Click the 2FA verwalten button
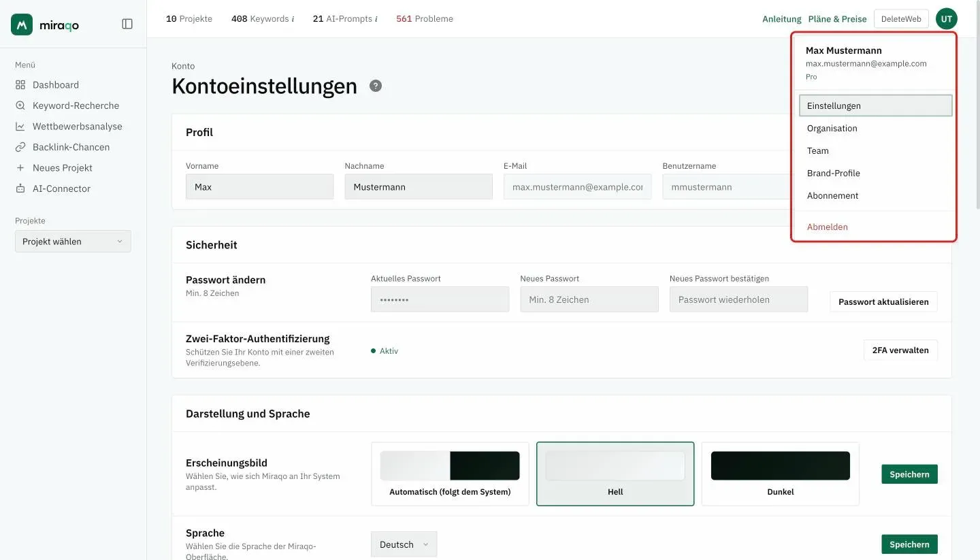 pyautogui.click(x=900, y=350)
